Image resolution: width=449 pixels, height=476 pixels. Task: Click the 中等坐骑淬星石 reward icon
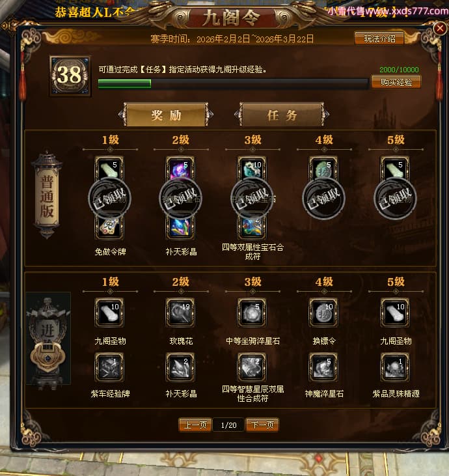pos(252,313)
